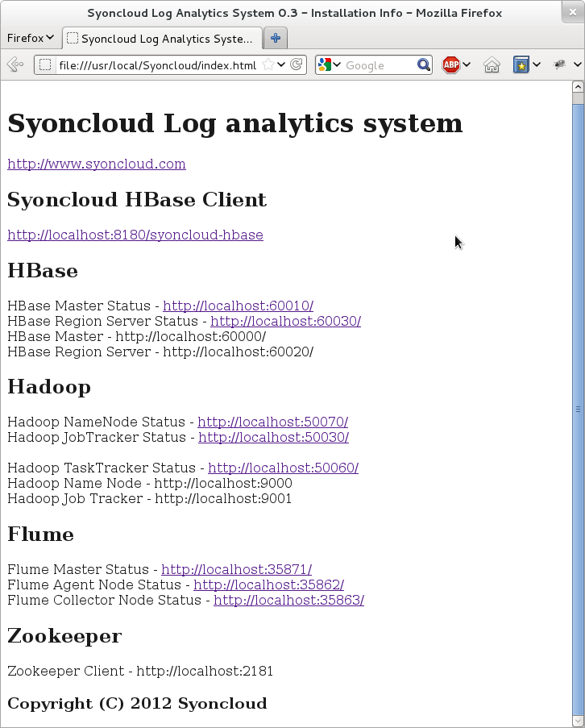Open the http://www.syoncloud.com link

coord(97,164)
